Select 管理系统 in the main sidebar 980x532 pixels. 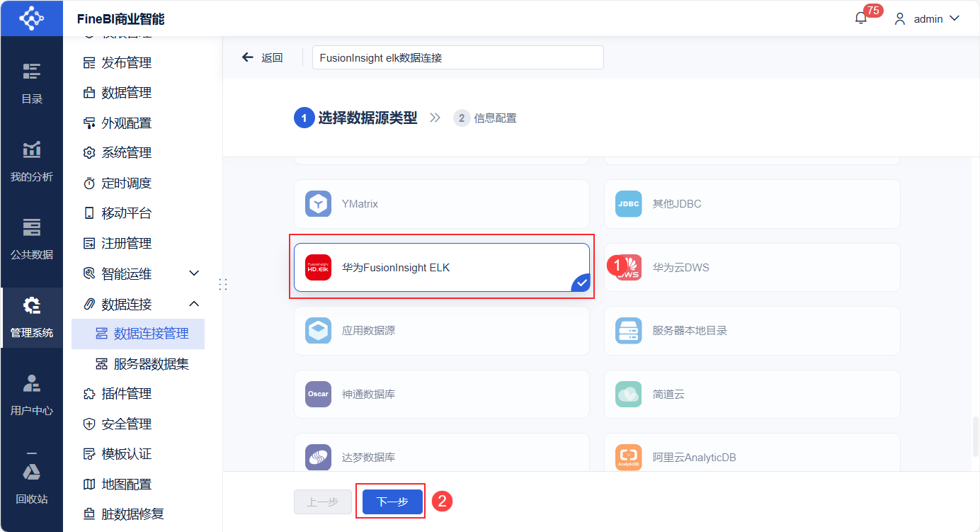pos(31,317)
